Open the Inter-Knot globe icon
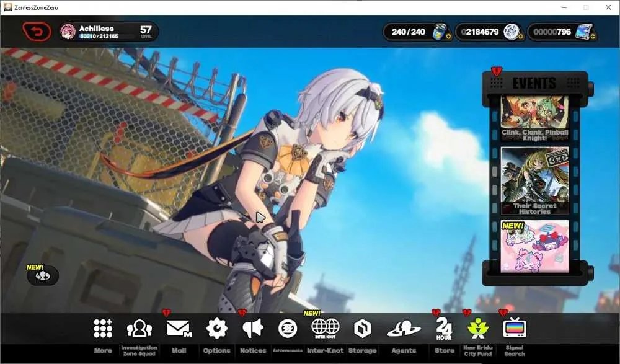The image size is (620, 364). click(325, 329)
